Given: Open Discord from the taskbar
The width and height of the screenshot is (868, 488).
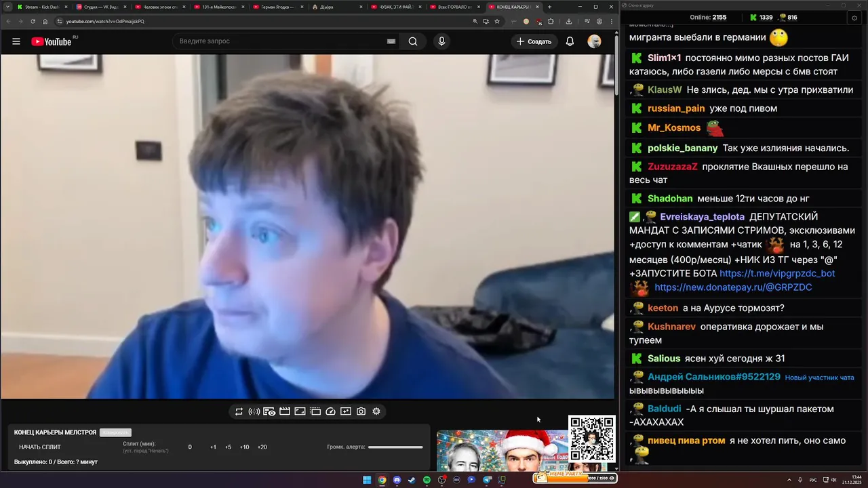Looking at the screenshot, I should click(x=397, y=480).
